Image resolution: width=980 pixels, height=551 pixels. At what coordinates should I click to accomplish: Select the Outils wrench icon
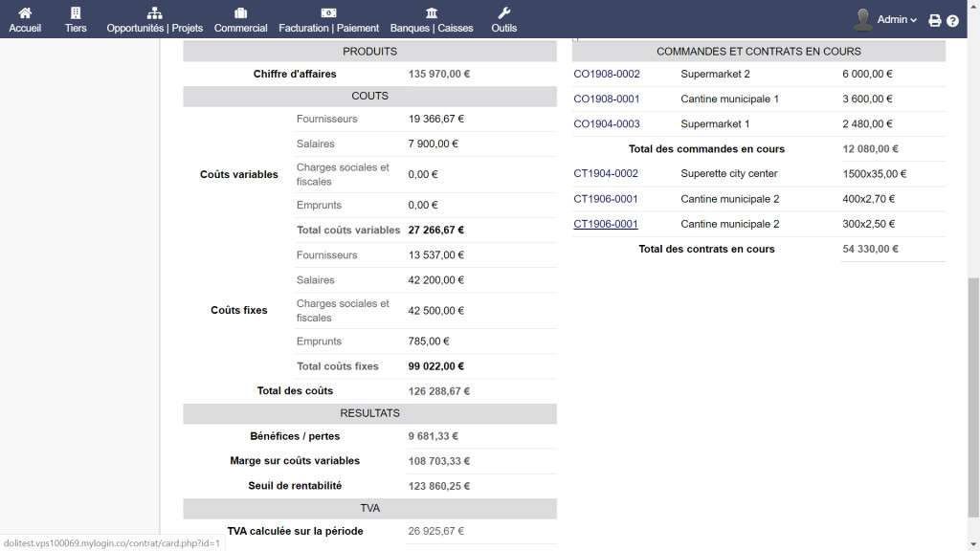coord(503,12)
